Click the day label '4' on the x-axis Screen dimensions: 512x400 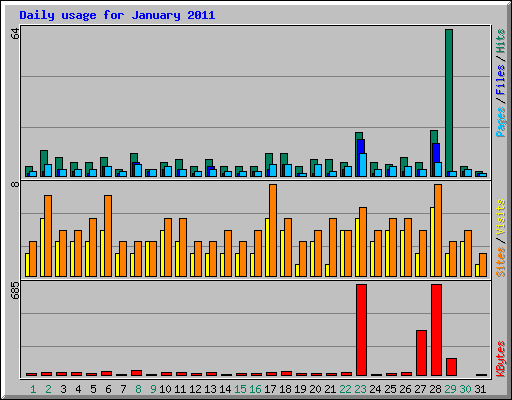point(78,389)
